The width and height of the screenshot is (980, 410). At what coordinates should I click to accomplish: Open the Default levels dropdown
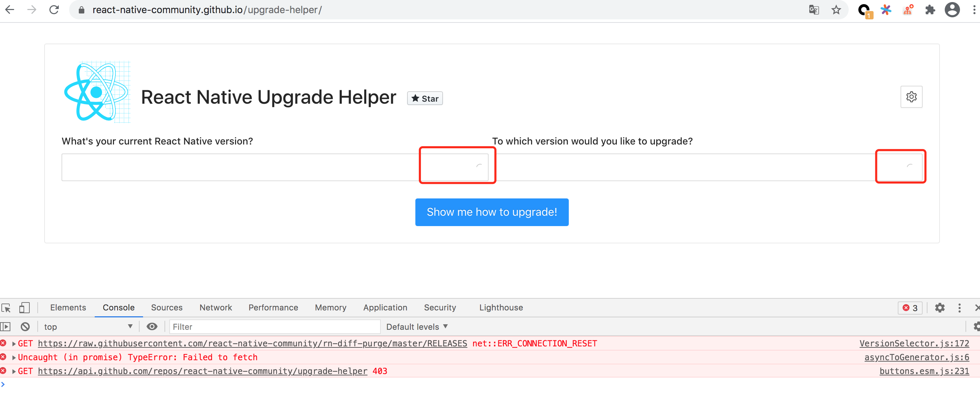tap(416, 326)
